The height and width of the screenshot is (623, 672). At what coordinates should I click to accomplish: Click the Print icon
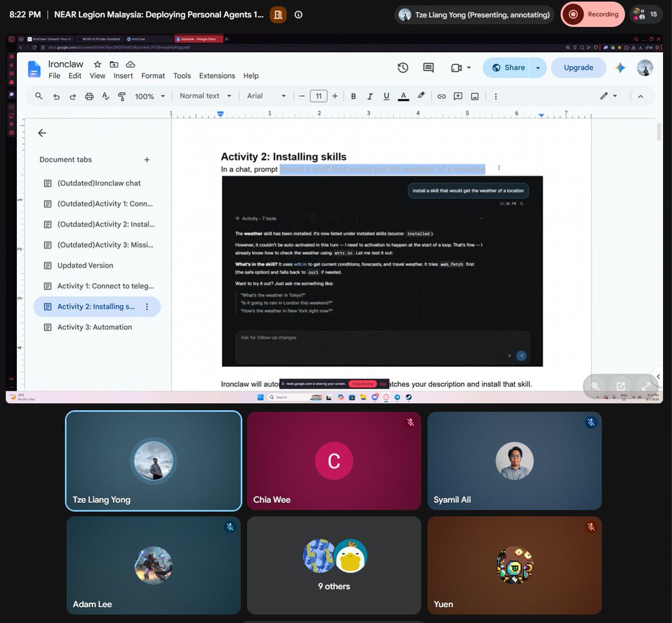coord(89,96)
